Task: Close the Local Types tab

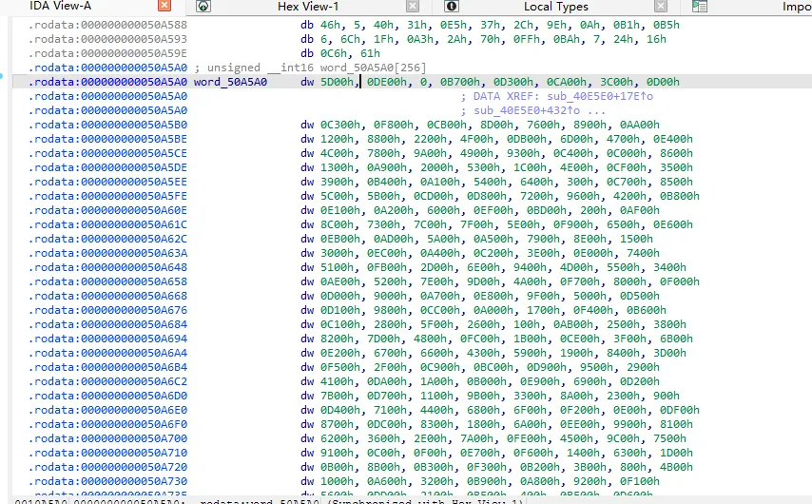Action: pyautogui.click(x=660, y=7)
